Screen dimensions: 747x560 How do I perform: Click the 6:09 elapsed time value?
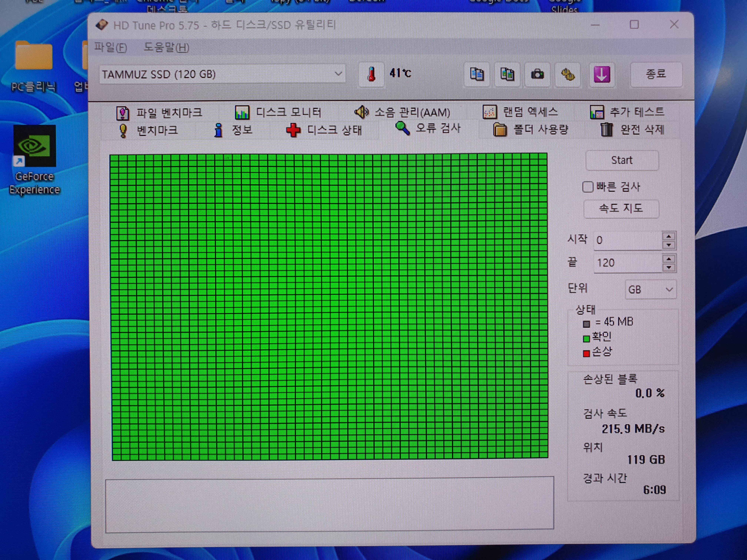(x=655, y=490)
